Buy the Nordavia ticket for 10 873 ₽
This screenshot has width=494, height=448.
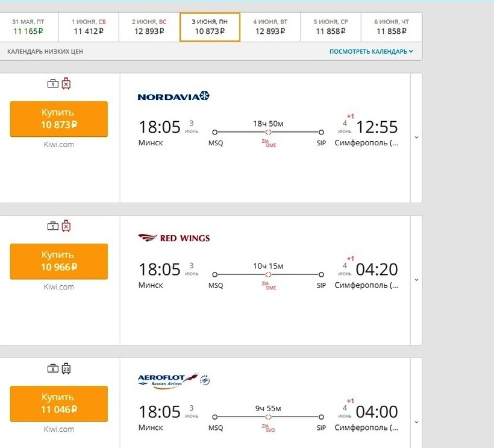click(59, 119)
